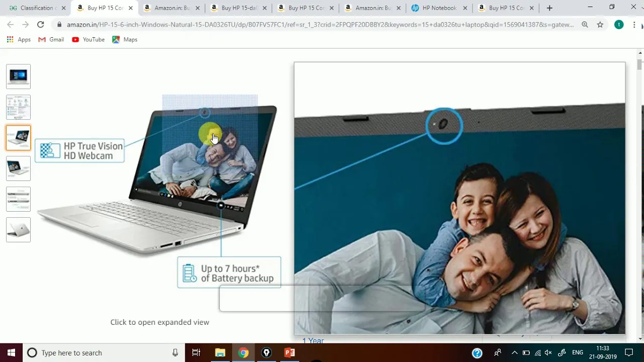The width and height of the screenshot is (644, 362).
Task: Open PowerPoint from the taskbar
Action: [289, 352]
